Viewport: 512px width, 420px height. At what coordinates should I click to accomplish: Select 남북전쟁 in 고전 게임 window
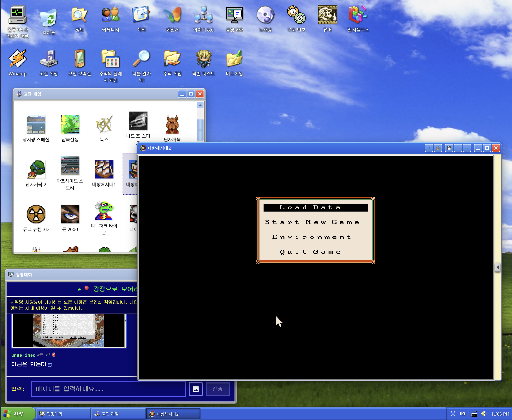tap(70, 128)
